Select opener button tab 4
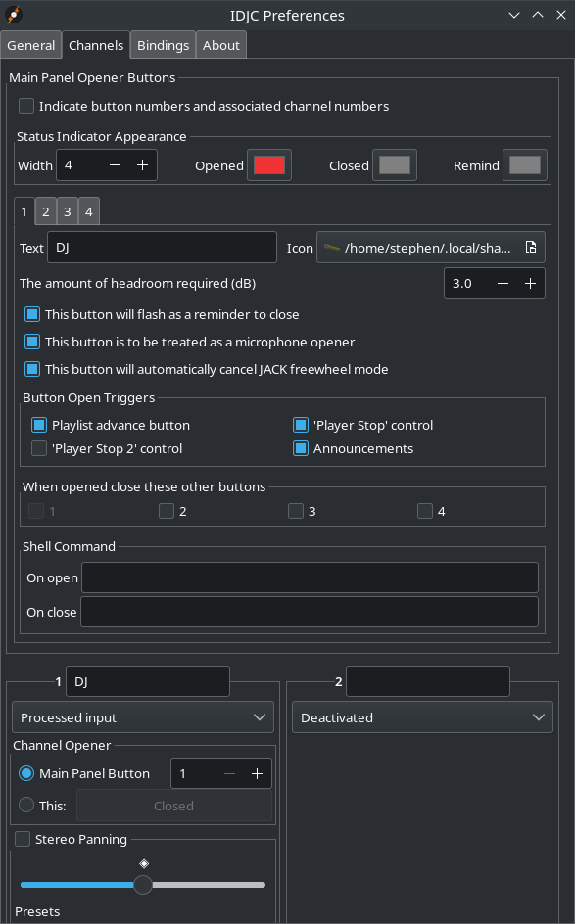Screen dimensions: 575x924 pos(88,211)
